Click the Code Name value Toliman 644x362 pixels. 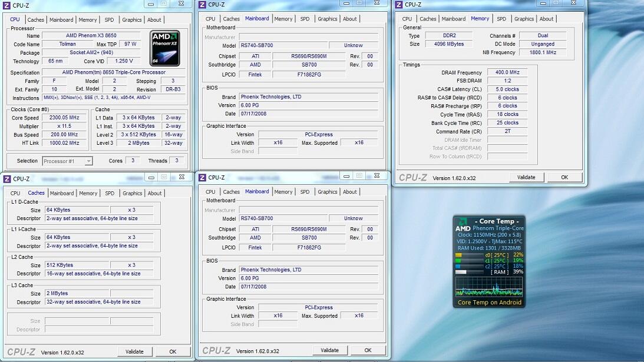tap(67, 44)
